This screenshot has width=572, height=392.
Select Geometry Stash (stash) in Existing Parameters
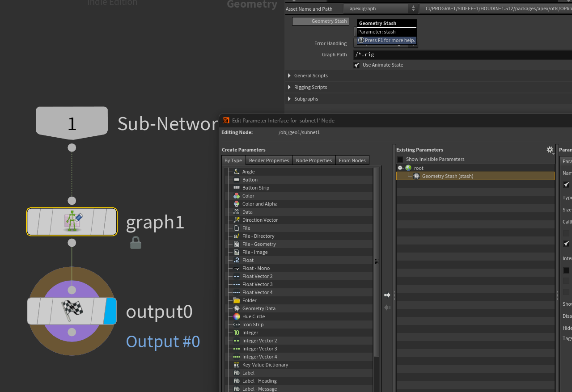[x=475, y=176]
